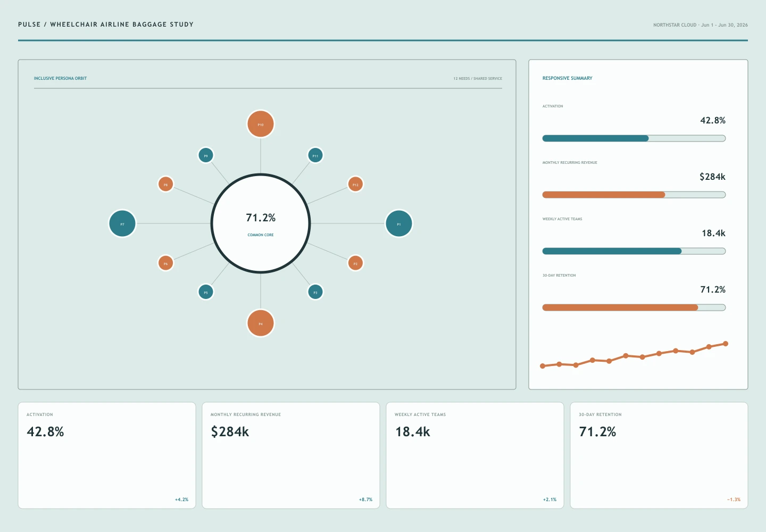
Task: Click the 42.8% value in Responsive Summary
Action: click(713, 120)
